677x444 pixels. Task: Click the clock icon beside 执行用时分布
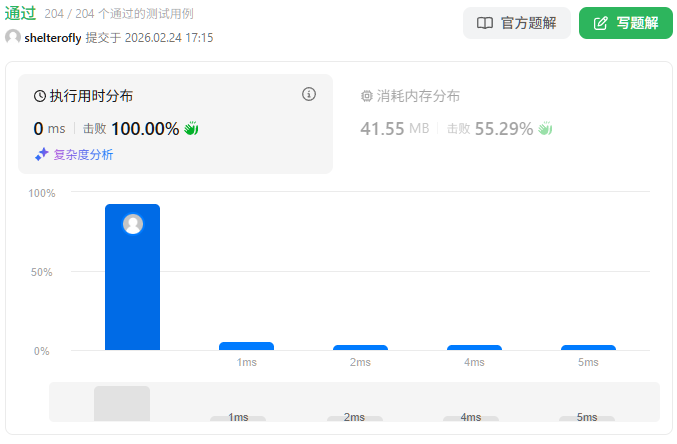(40, 97)
